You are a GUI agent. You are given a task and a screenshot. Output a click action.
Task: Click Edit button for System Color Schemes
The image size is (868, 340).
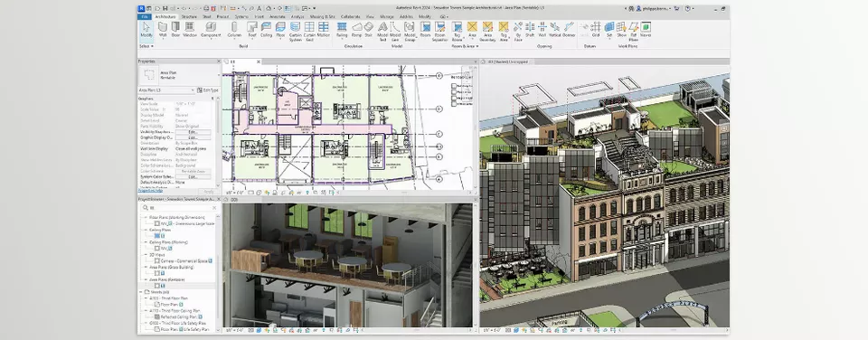[193, 176]
